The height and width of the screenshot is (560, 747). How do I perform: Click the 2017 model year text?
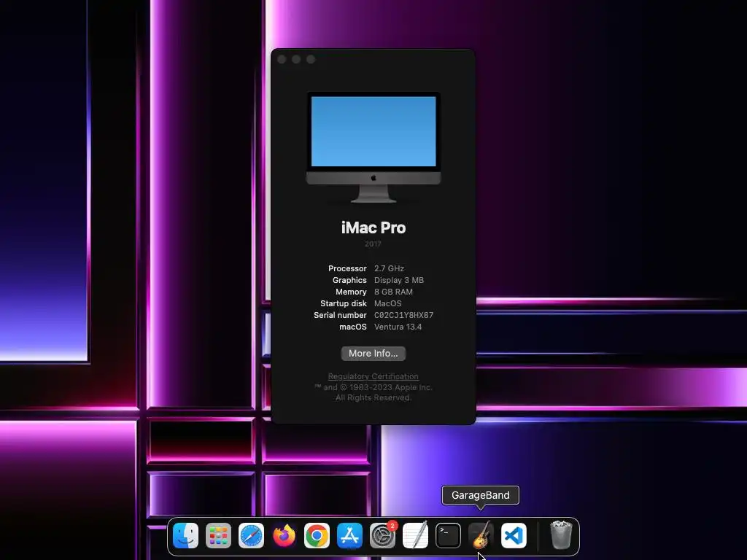click(373, 244)
